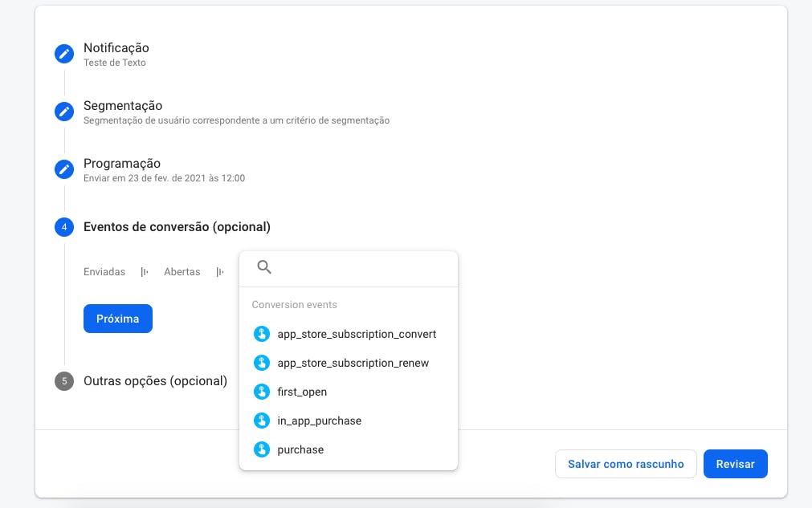812x508 pixels.
Task: Click the sort icon next to Abertas
Action: pyautogui.click(x=219, y=272)
